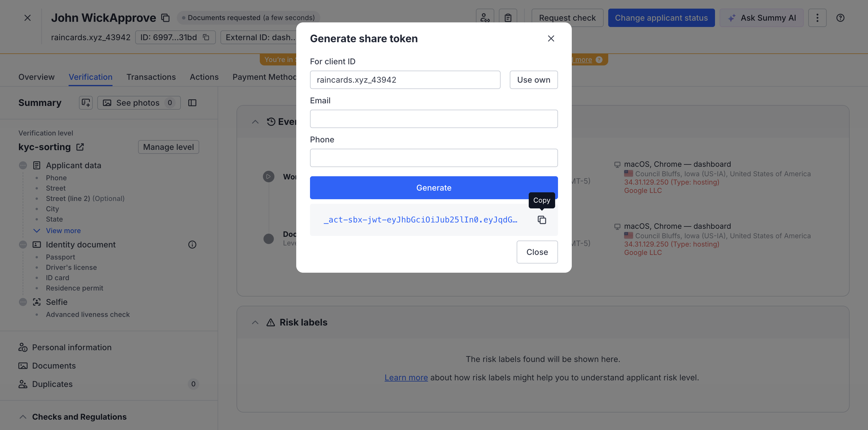
Task: Click the Close button in dialog
Action: click(x=537, y=252)
